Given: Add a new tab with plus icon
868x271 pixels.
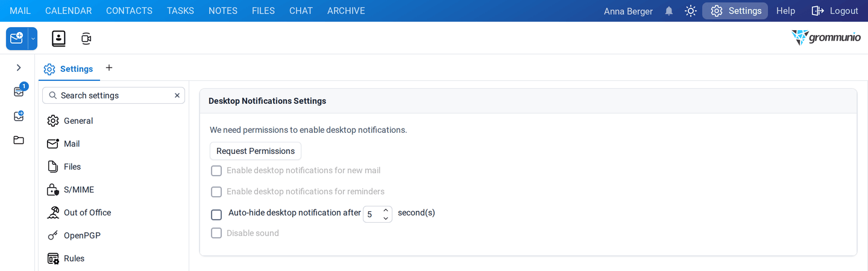Looking at the screenshot, I should 109,68.
